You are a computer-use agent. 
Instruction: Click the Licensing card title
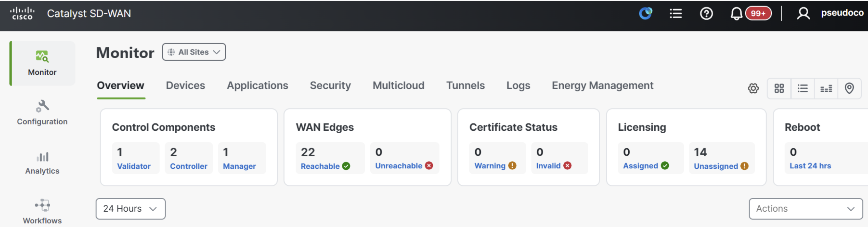(x=642, y=127)
